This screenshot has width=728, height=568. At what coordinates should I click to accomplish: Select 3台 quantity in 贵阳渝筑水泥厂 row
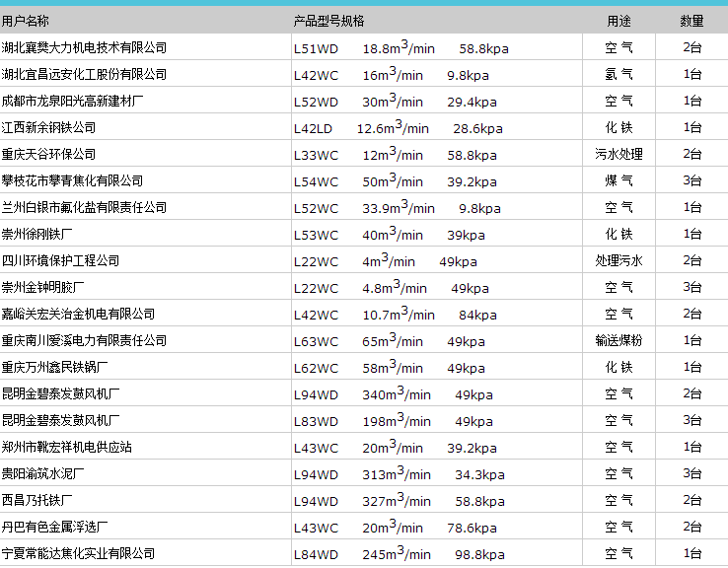point(692,473)
